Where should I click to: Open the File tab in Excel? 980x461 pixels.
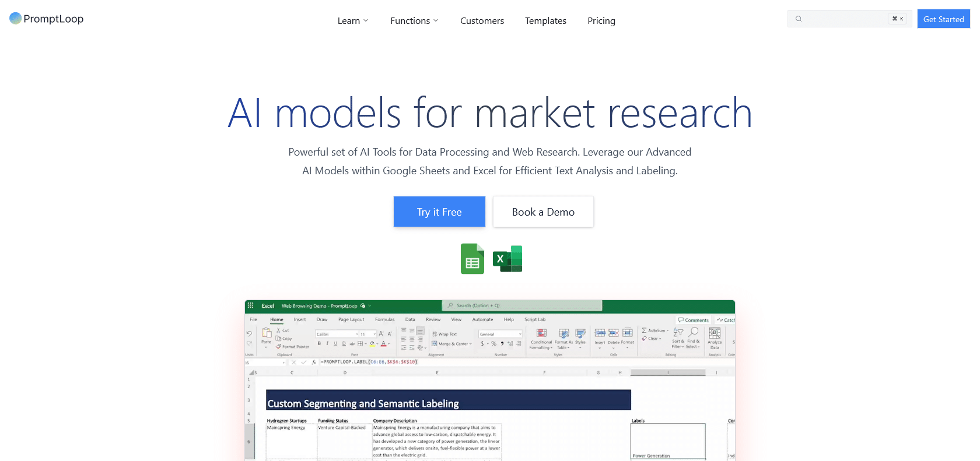point(254,319)
